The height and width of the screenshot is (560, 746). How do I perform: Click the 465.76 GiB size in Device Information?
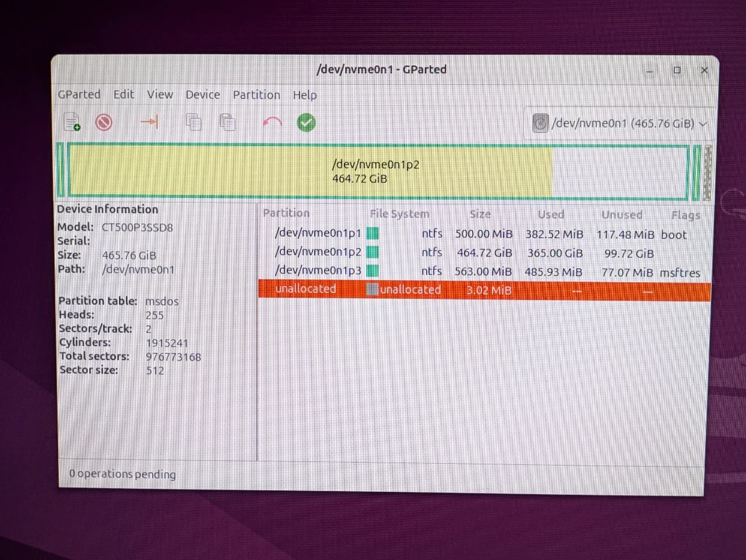pos(129,255)
